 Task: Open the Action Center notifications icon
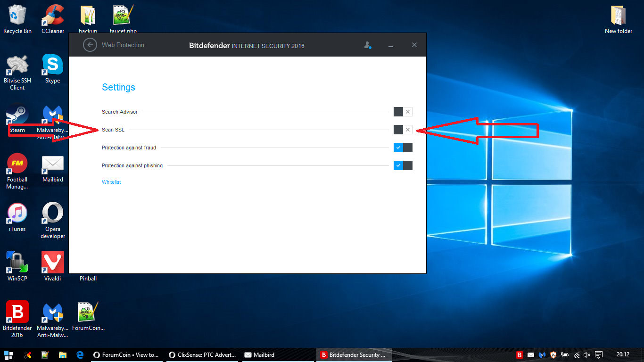pyautogui.click(x=599, y=355)
